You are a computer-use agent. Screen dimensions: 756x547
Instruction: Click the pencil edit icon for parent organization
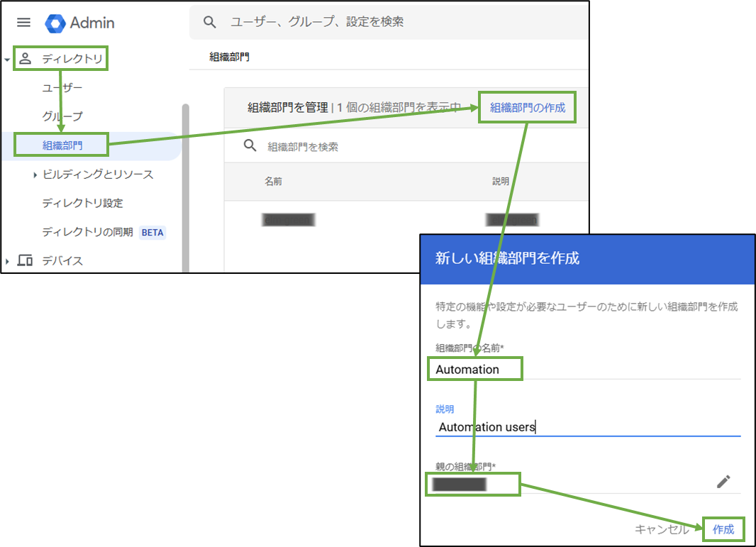[723, 482]
